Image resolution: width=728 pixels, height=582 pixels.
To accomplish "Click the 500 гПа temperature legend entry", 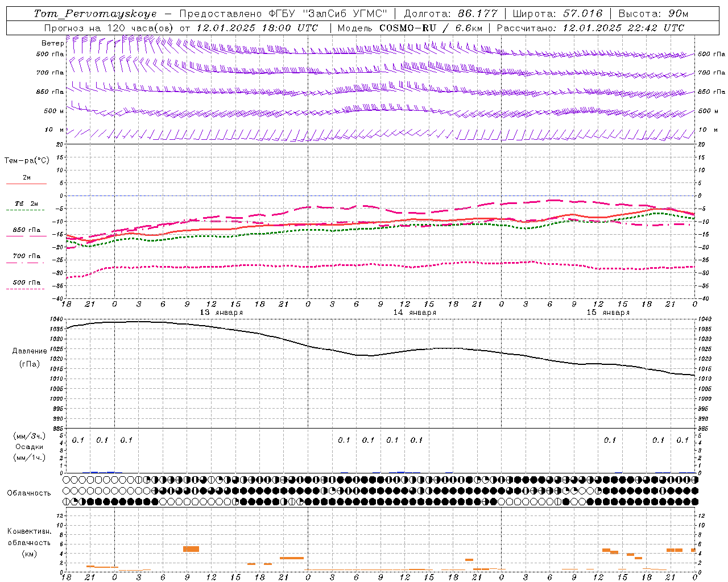I will [x=27, y=282].
